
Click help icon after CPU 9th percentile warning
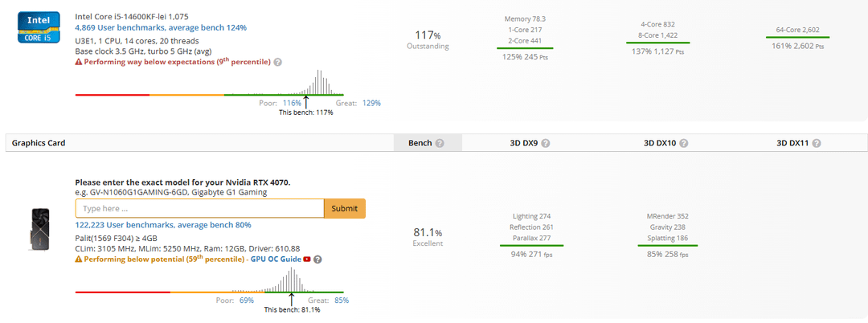(278, 63)
